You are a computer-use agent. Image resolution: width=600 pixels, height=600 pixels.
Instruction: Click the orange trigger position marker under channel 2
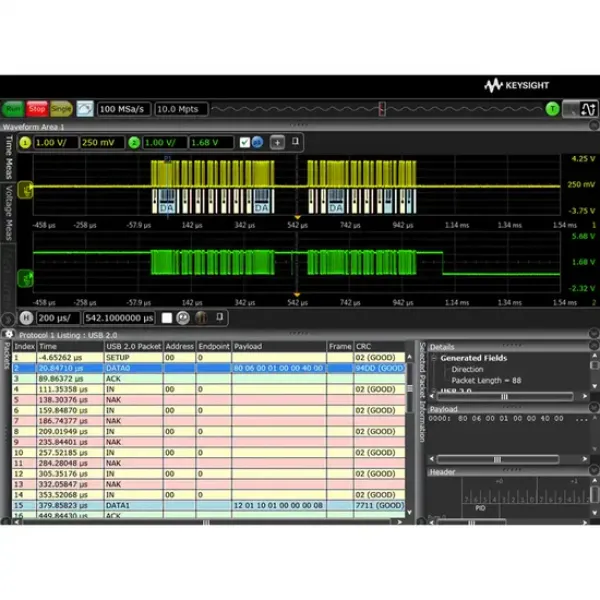coord(297,294)
